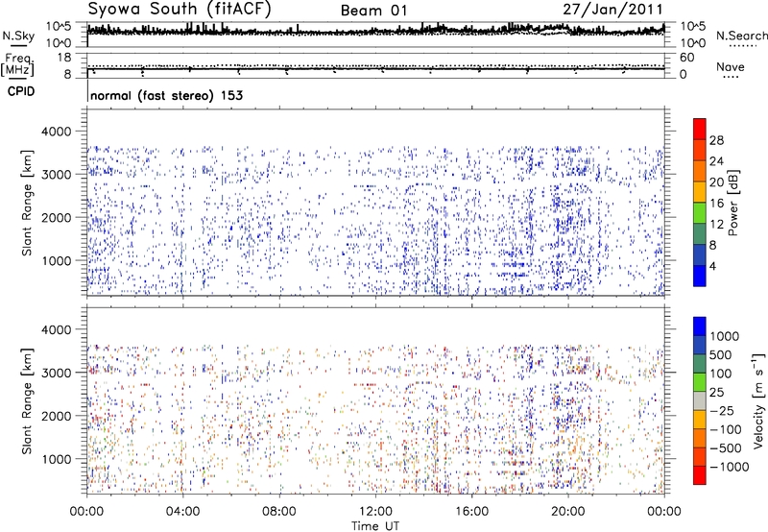The image size is (768, 532).
Task: Select the '16' label on Power colorbar
Action: click(x=716, y=204)
